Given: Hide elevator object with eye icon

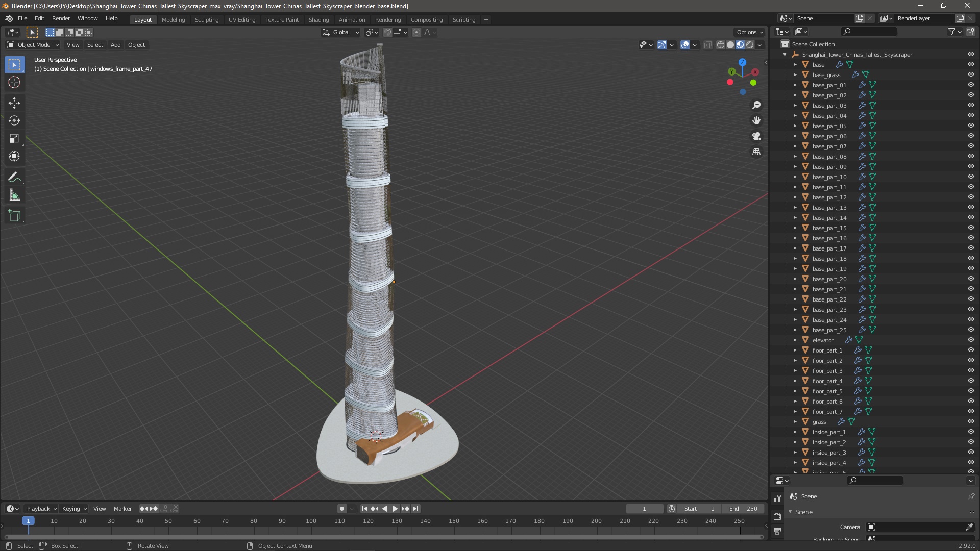Looking at the screenshot, I should pos(971,340).
